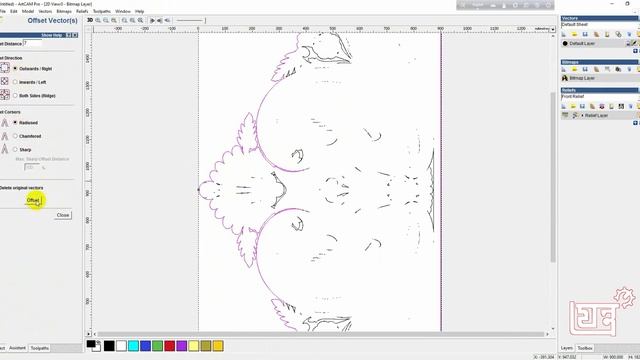Image resolution: width=640 pixels, height=360 pixels.
Task: Select Bitmap Layer in Bitmaps panel
Action: pyautogui.click(x=582, y=78)
